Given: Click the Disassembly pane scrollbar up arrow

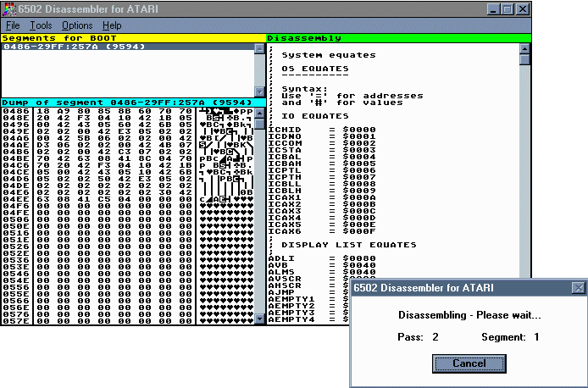Looking at the screenshot, I should (524, 48).
